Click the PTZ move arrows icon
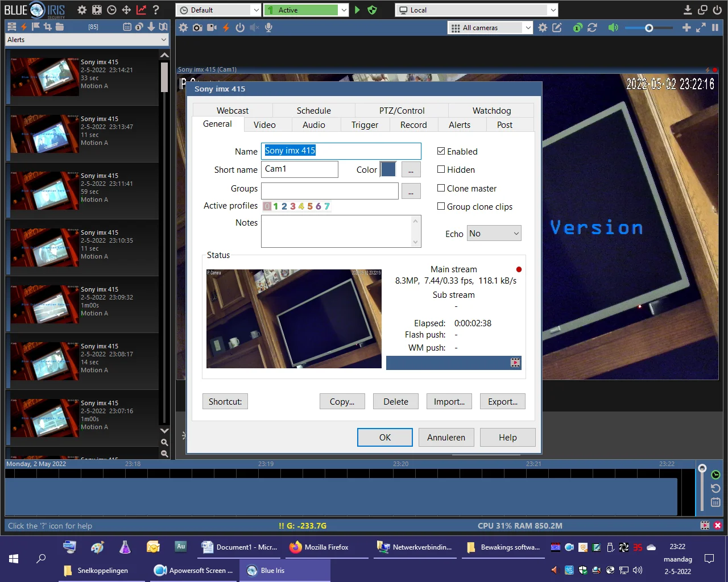 pyautogui.click(x=126, y=10)
